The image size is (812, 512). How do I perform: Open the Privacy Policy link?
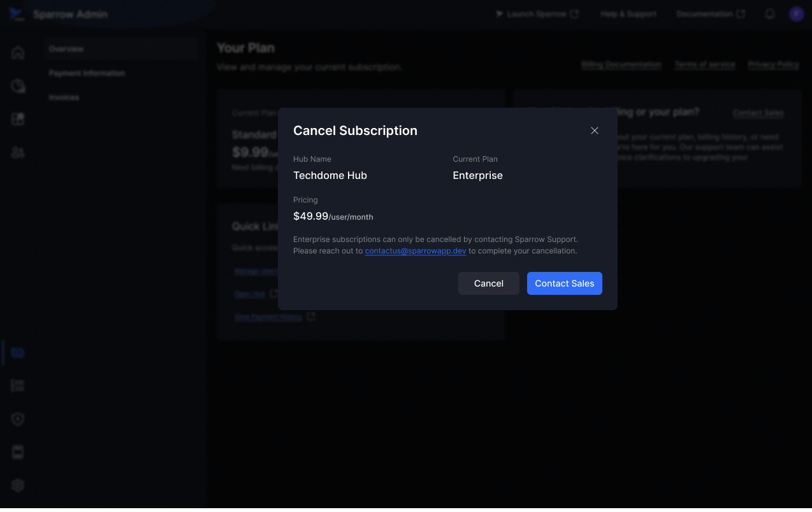(x=773, y=65)
